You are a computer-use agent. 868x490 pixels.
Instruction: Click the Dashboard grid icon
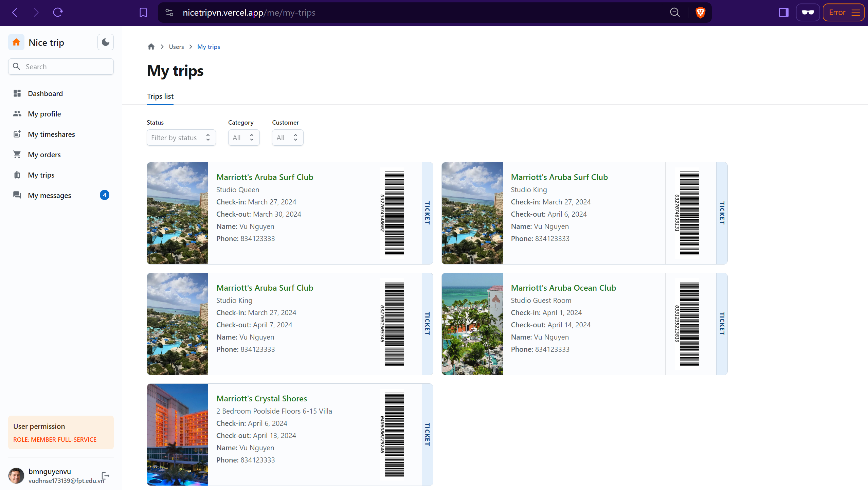[17, 93]
